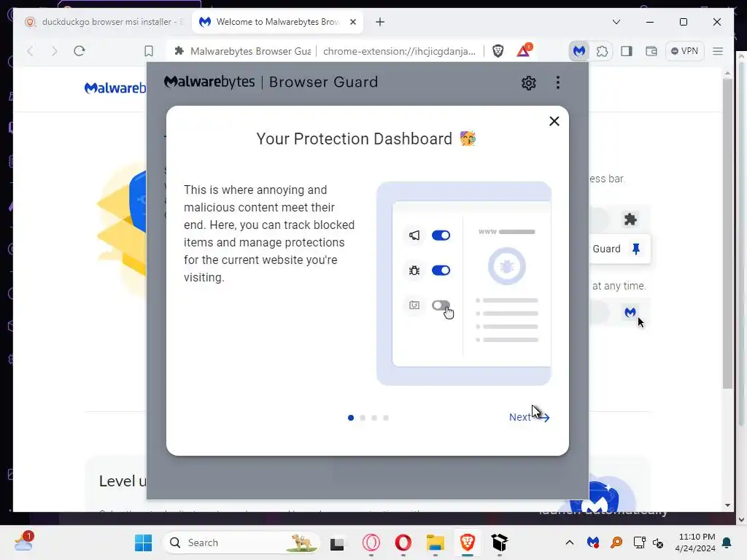Click the Next link in the dialog
747x560 pixels.
pos(529,417)
